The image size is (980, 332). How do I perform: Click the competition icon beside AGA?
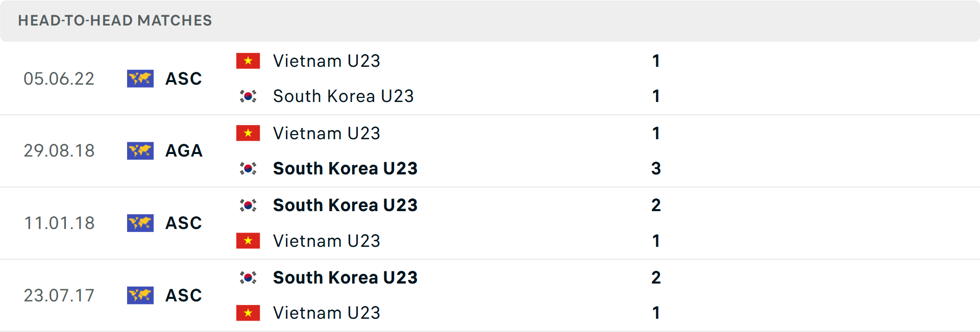[x=140, y=151]
